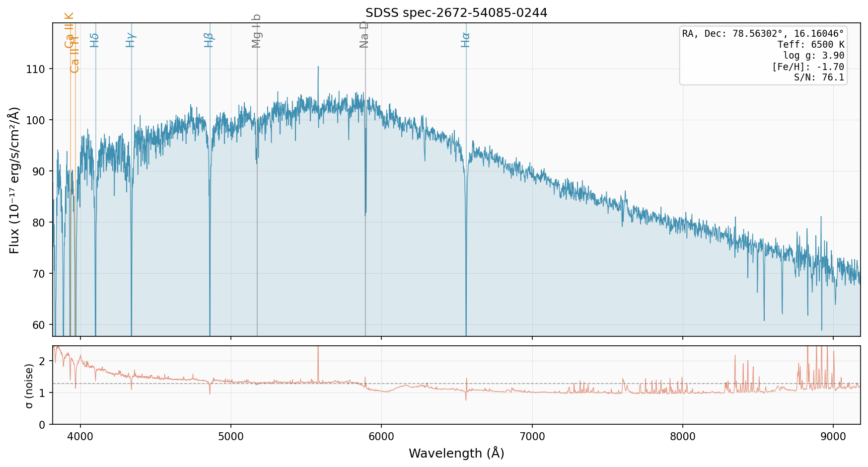Click the tall flux spike near 5577 Å
868x467 pixels.
[x=318, y=70]
